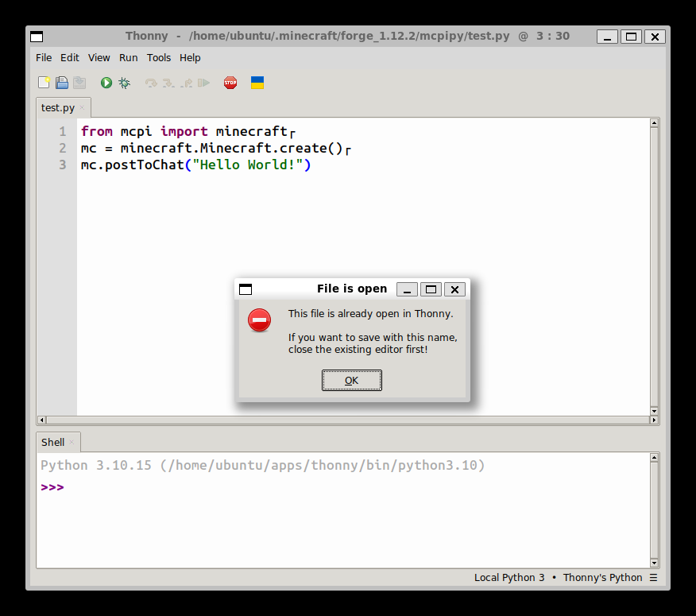Open the File menu
This screenshot has height=616, width=696.
click(x=44, y=58)
